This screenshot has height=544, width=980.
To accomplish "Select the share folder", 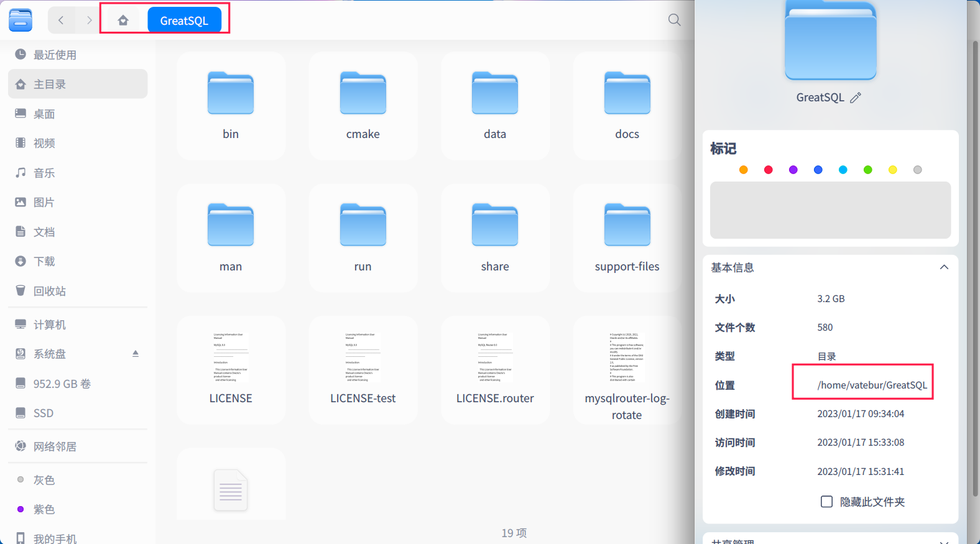I will point(495,238).
